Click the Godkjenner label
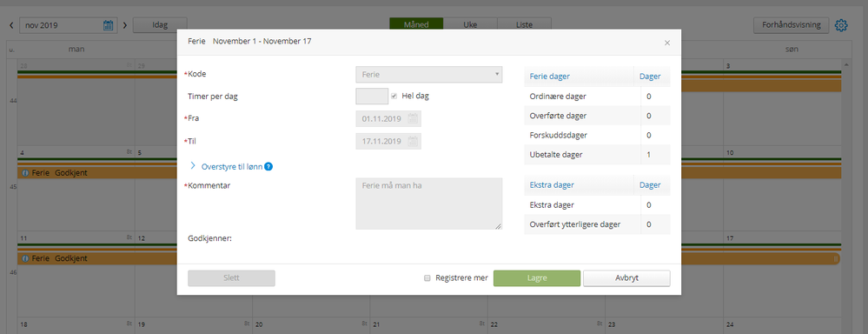The height and width of the screenshot is (334, 868). [x=209, y=238]
